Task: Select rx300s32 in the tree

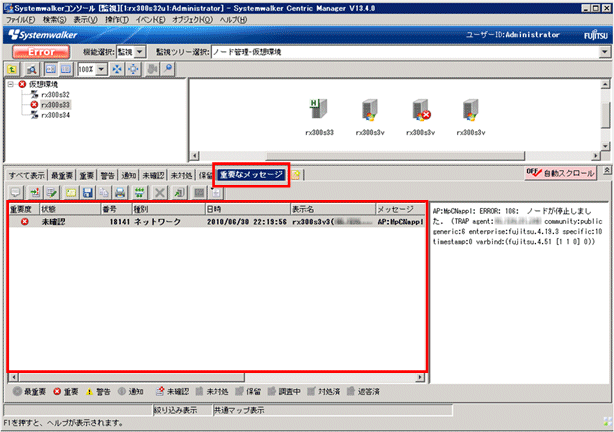Action: [x=55, y=94]
